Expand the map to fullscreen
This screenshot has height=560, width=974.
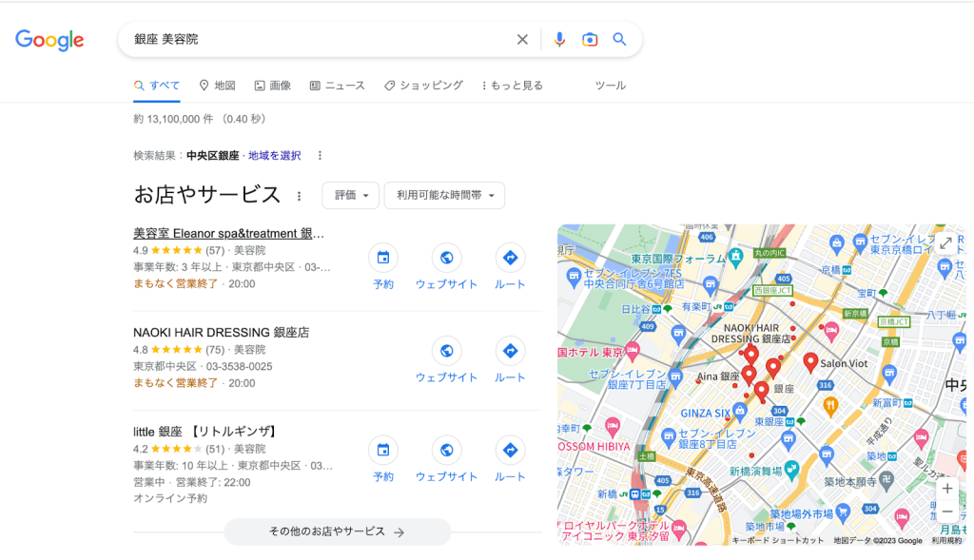point(946,243)
